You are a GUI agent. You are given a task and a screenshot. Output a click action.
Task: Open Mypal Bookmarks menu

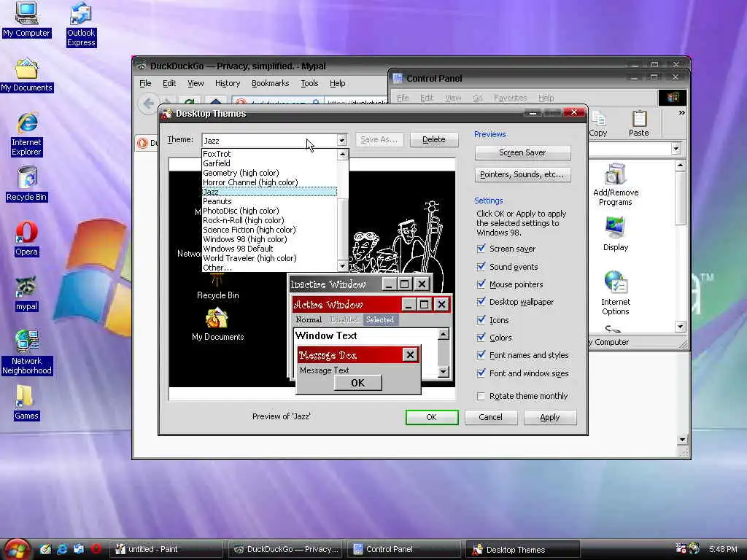pyautogui.click(x=270, y=83)
